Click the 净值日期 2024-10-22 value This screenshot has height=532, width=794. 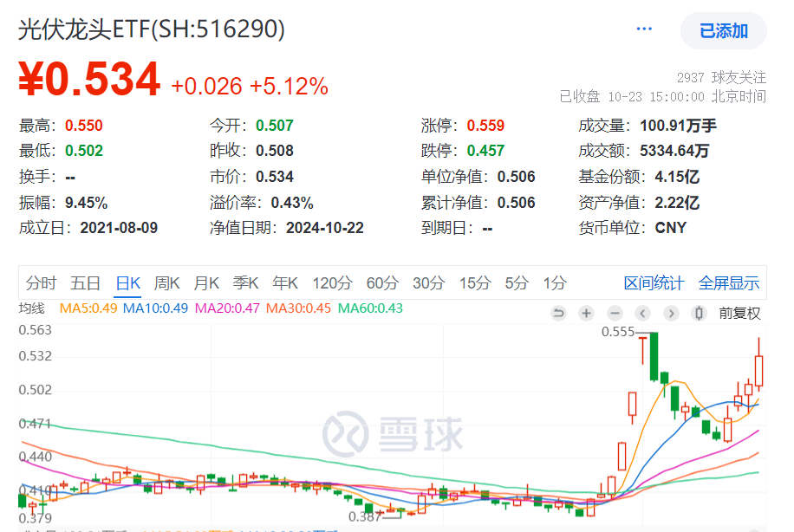[324, 228]
